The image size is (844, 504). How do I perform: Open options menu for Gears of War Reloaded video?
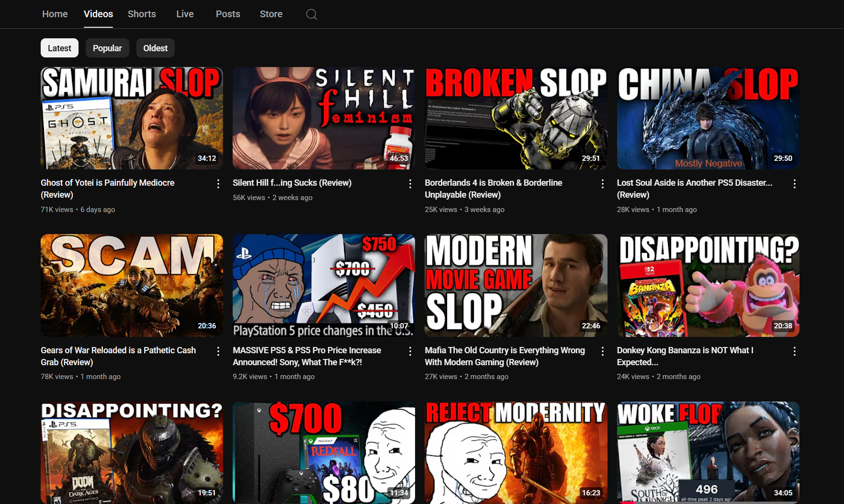(x=218, y=351)
